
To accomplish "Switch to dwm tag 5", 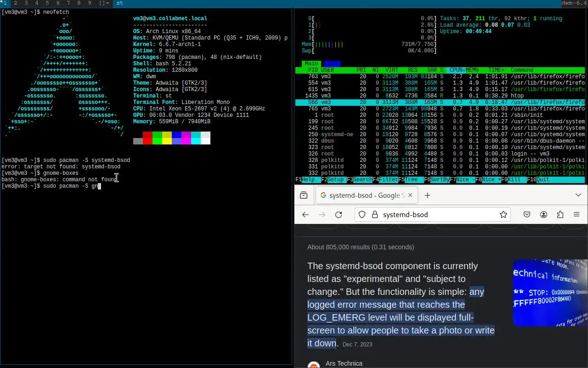I will tap(47, 3).
